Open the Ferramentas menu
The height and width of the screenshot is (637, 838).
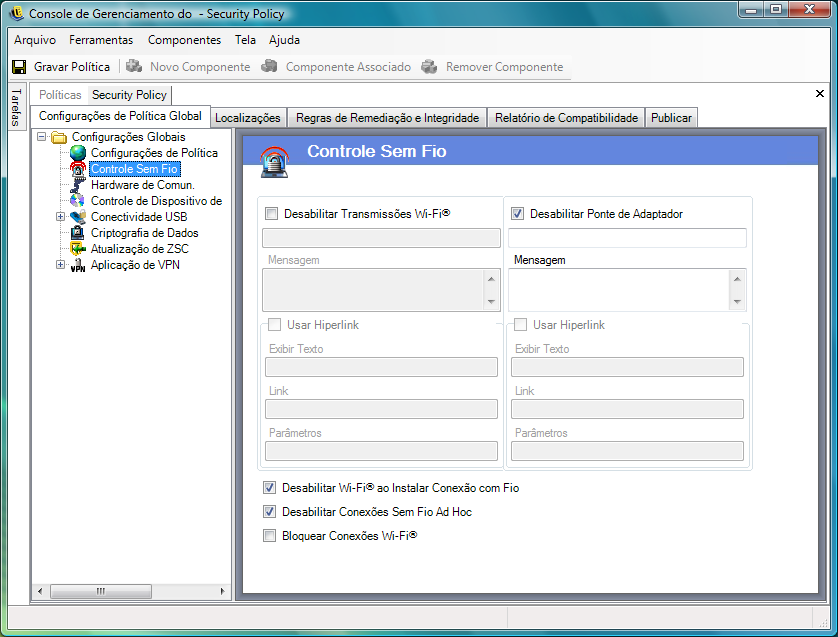point(101,40)
